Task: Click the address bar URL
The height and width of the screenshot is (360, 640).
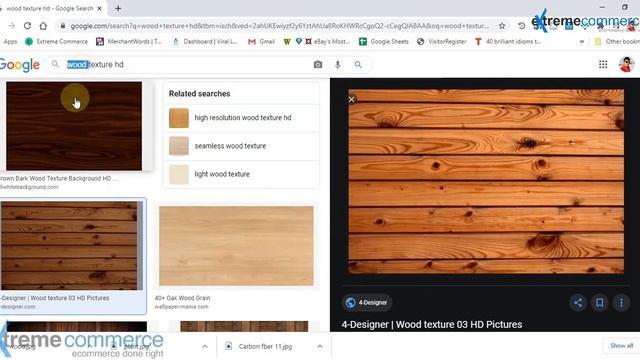Action: pos(279,26)
